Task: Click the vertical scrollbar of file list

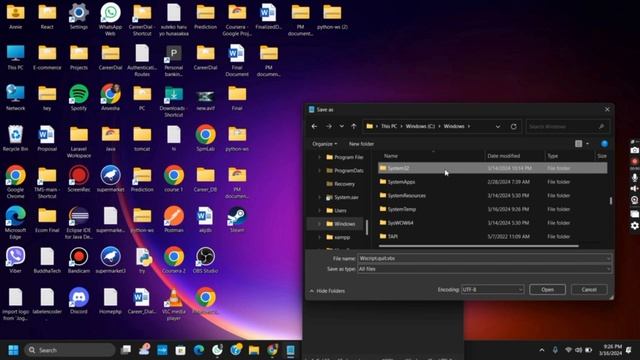Action: point(611,201)
